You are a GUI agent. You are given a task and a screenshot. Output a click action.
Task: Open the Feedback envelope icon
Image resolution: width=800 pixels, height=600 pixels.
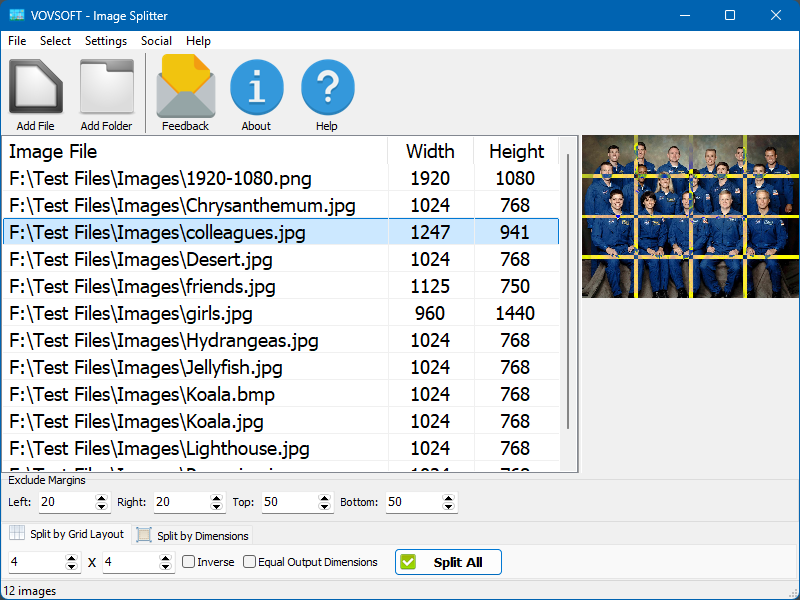[x=185, y=88]
